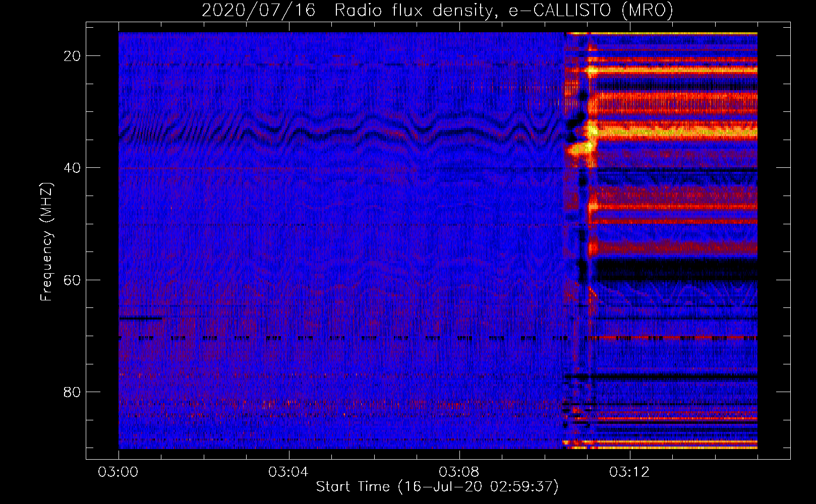Screen dimensions: 816x504
Task: Click the 03:08 time tick label
Action: 459,472
